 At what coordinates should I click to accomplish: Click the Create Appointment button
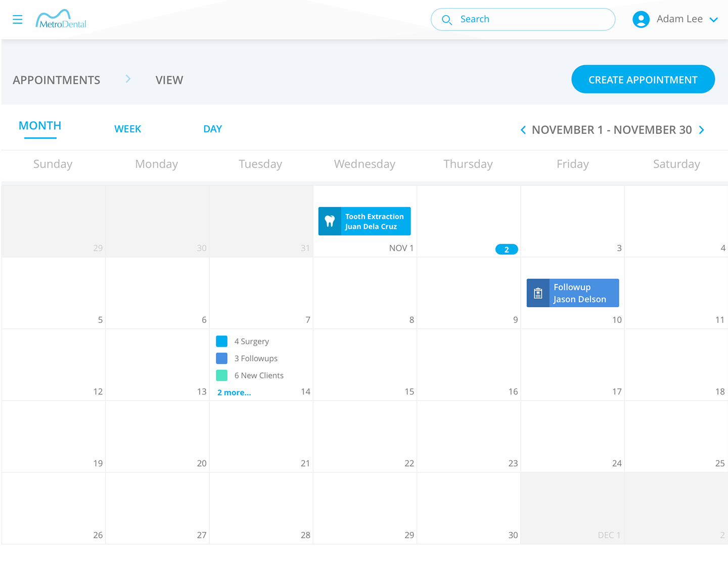(643, 79)
